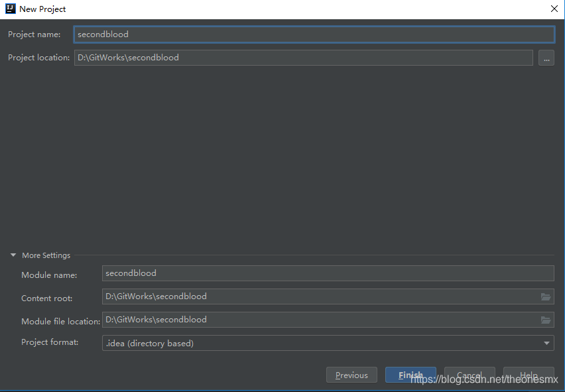Image resolution: width=565 pixels, height=392 pixels.
Task: Browse folder for Module file location
Action: [546, 320]
